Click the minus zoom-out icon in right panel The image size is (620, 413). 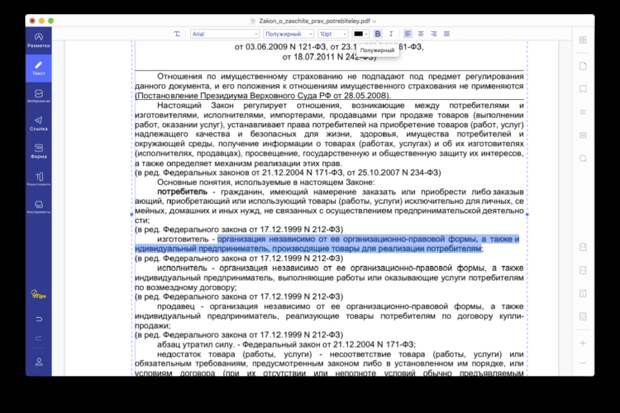[583, 363]
